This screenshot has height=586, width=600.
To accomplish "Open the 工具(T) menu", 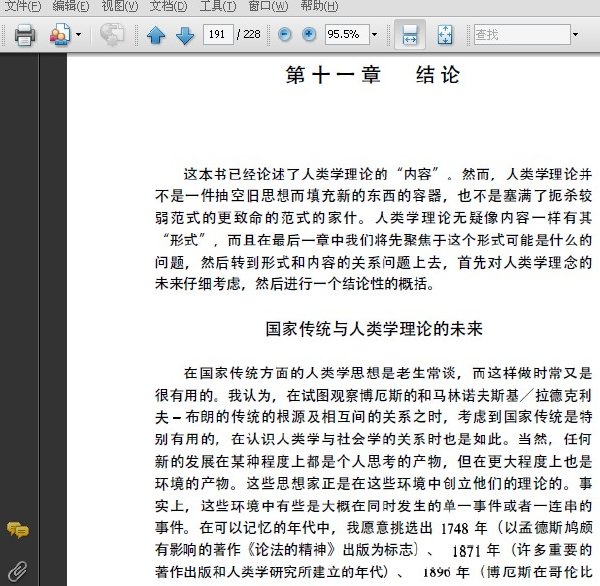I will pyautogui.click(x=218, y=6).
